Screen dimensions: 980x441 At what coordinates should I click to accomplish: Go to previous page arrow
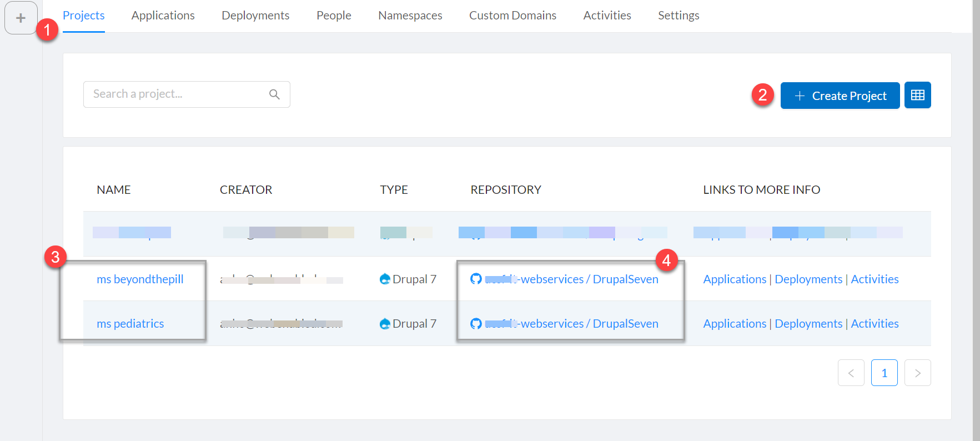click(851, 373)
